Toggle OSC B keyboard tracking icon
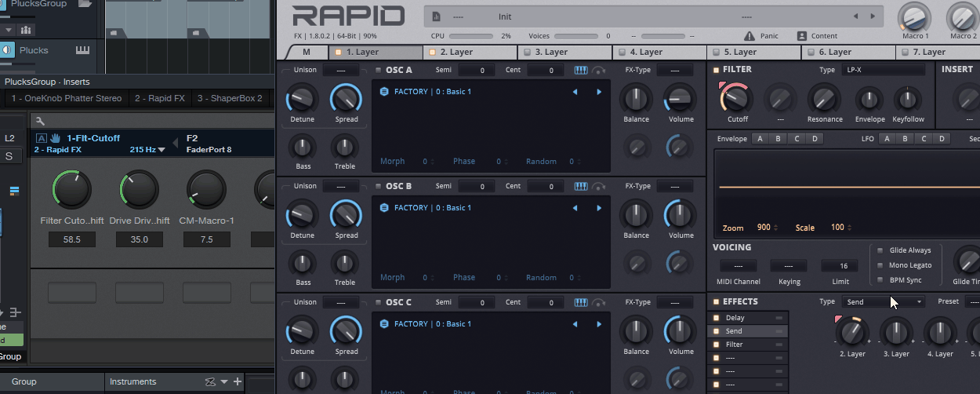This screenshot has width=980, height=394. tap(581, 186)
